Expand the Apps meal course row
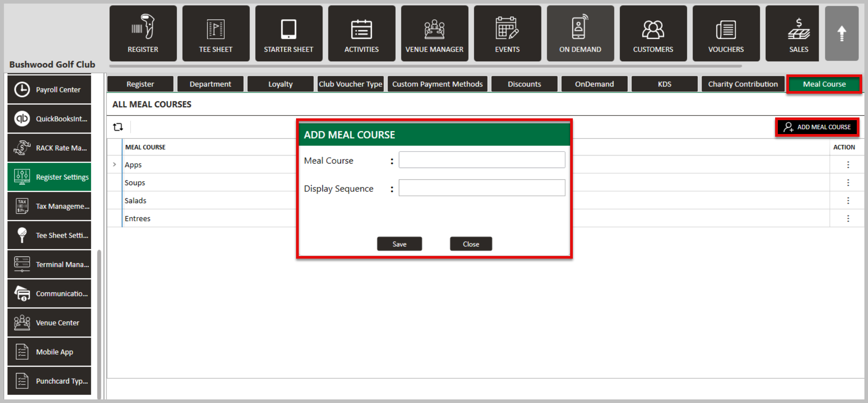868x403 pixels. click(114, 165)
